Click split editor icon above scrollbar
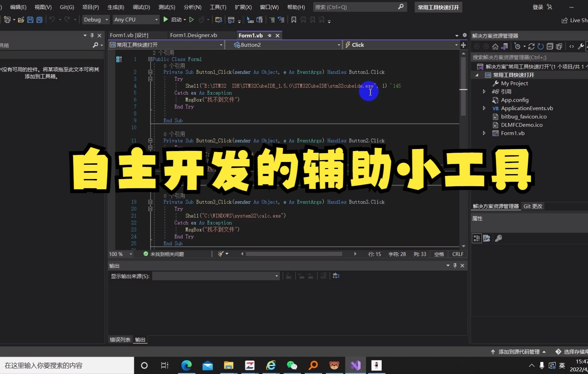The height and width of the screenshot is (374, 588). 463,45
